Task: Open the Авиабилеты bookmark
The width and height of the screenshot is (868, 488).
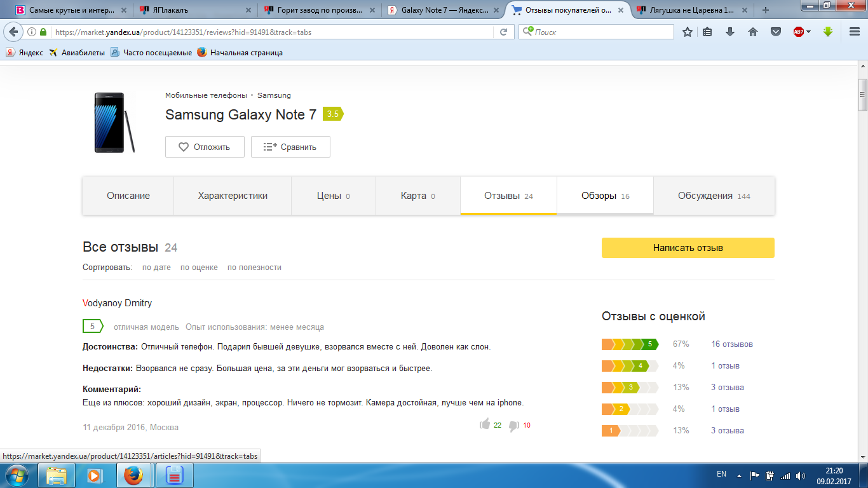Action: point(77,53)
